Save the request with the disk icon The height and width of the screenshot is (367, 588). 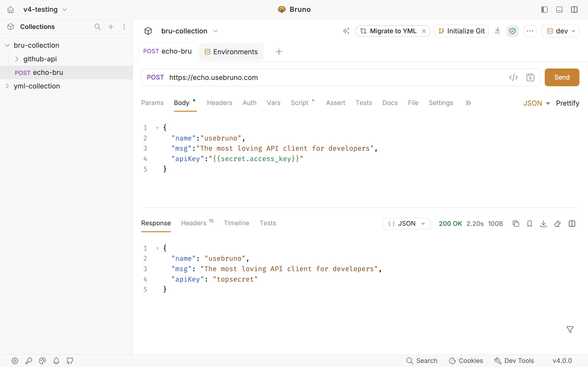click(x=530, y=77)
